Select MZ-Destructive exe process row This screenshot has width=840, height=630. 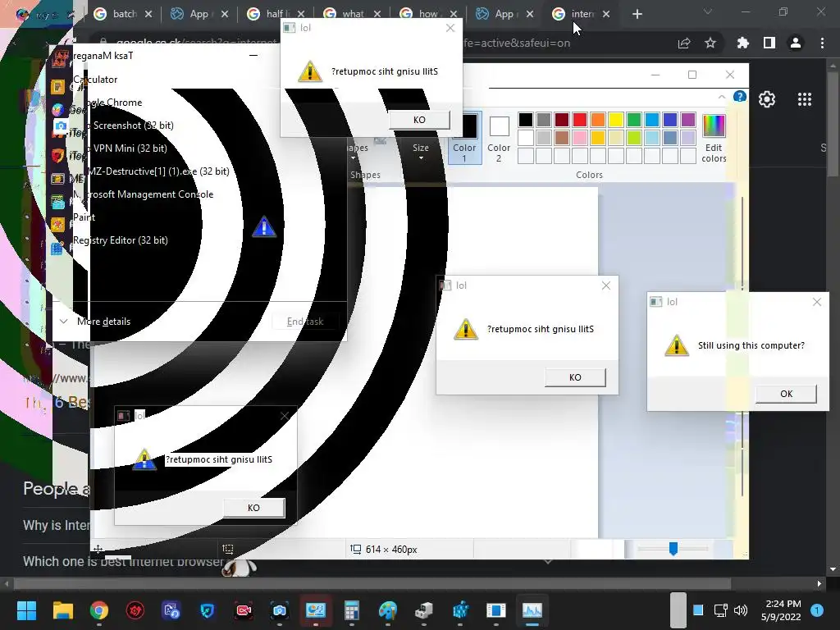click(x=158, y=171)
